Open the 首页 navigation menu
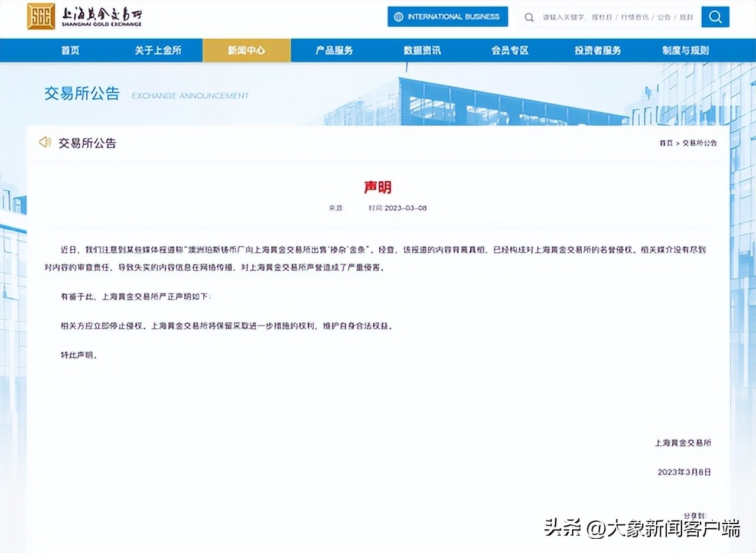 (71, 50)
